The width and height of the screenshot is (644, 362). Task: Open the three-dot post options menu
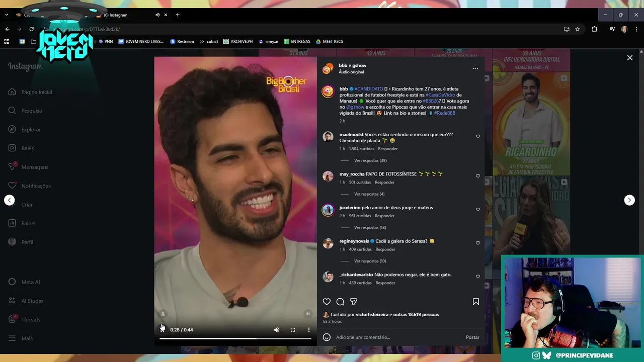[475, 68]
